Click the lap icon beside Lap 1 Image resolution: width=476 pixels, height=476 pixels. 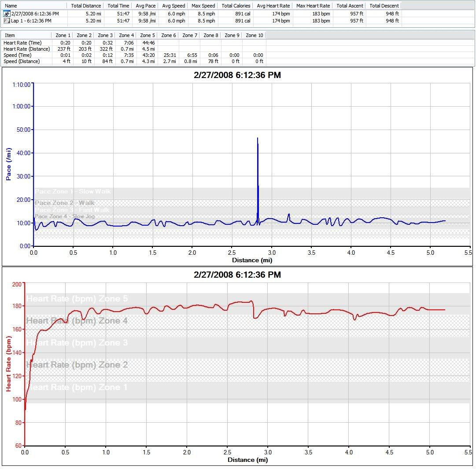(7, 21)
